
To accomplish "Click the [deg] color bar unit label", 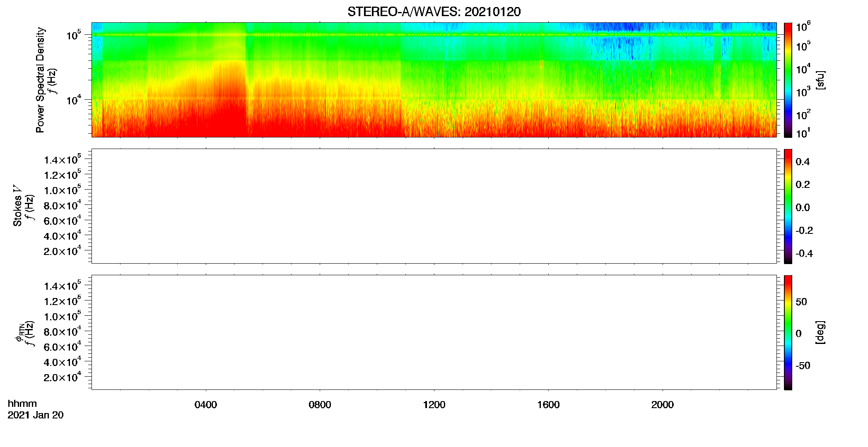I will pos(820,332).
